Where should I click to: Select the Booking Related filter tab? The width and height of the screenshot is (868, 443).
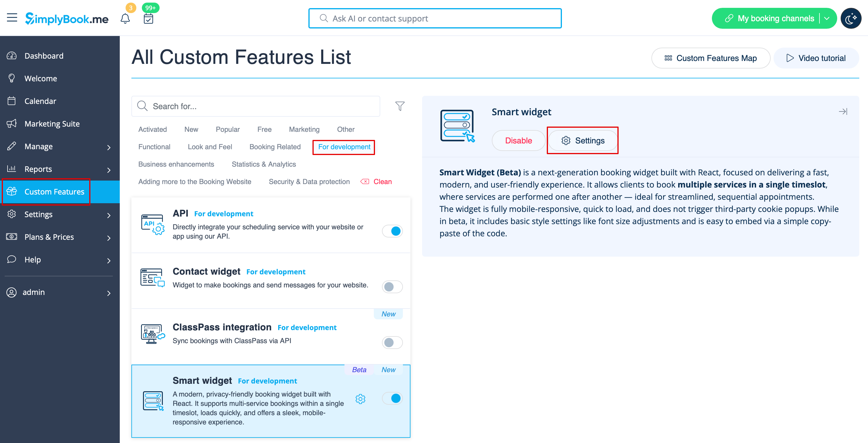pos(275,147)
